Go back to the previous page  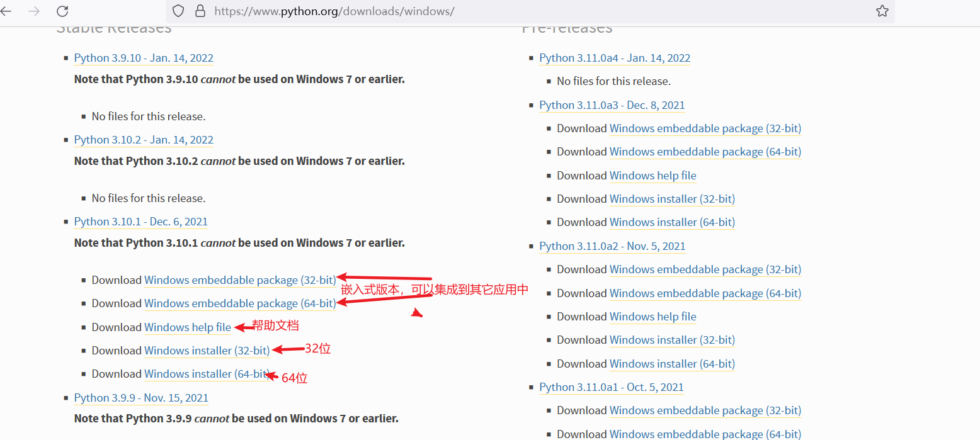coord(5,11)
